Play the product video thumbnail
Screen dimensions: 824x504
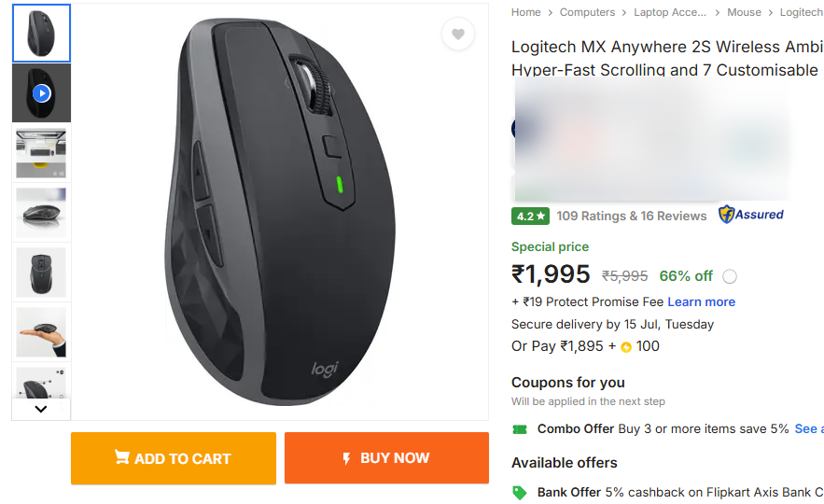tap(41, 93)
